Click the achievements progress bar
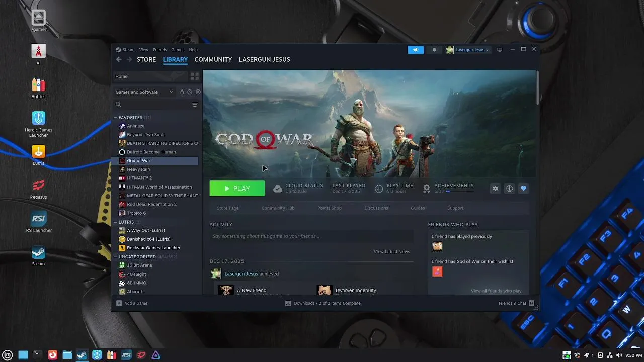This screenshot has width=644, height=362. tap(460, 192)
